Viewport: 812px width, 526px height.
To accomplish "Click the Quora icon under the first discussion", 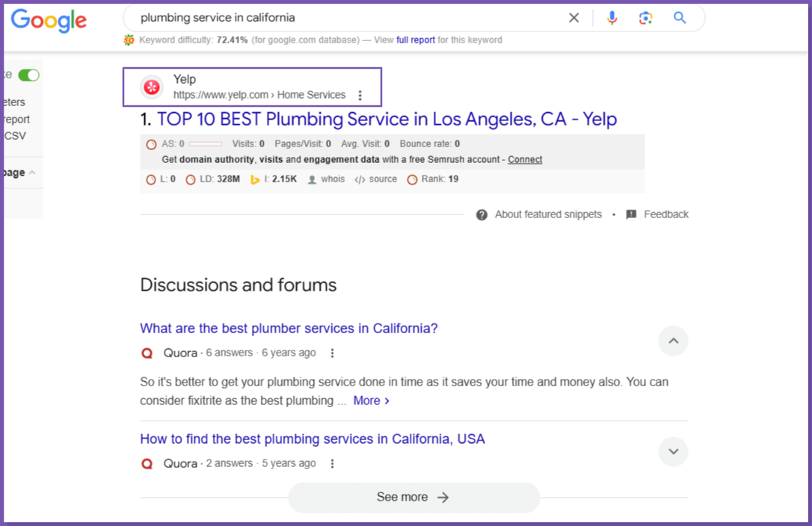I will coord(147,353).
